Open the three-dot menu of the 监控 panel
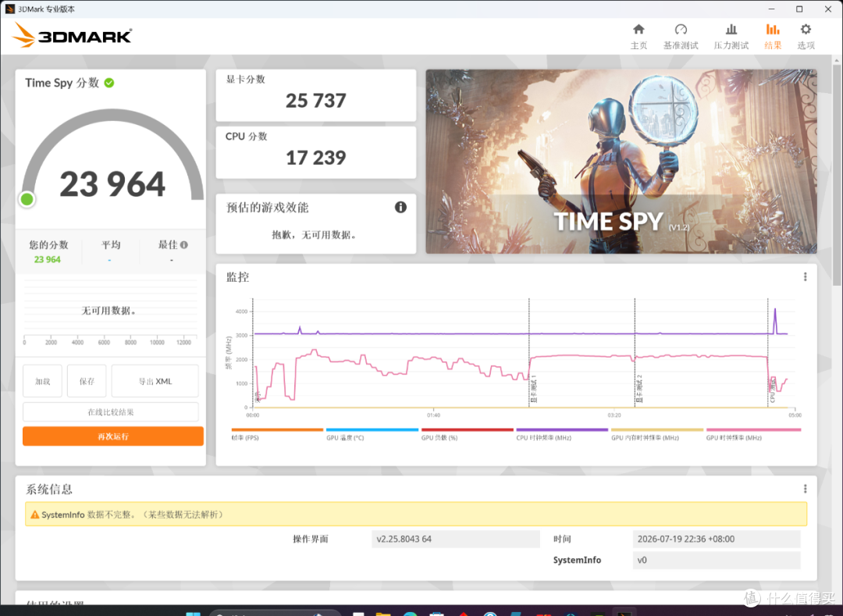 click(805, 276)
